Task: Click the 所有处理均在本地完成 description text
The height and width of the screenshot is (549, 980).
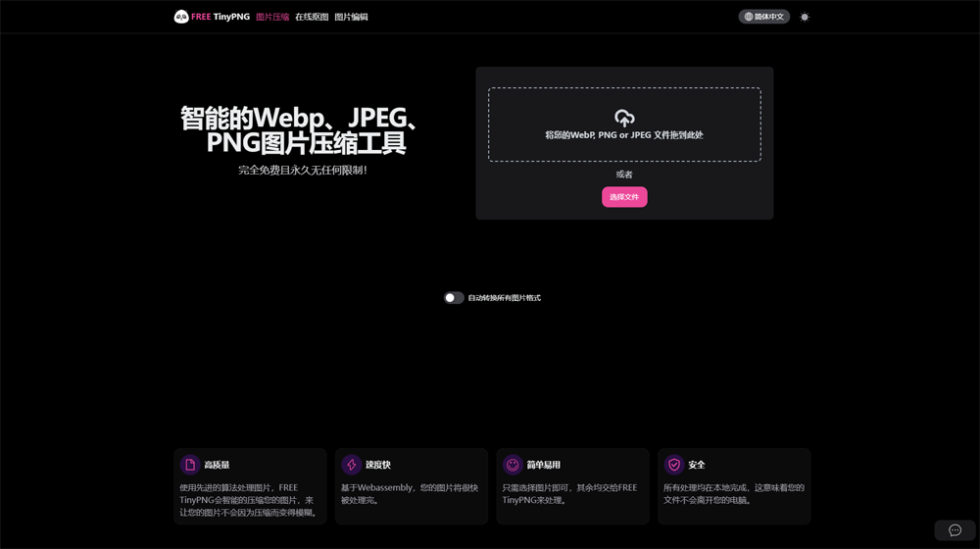Action: (x=734, y=494)
